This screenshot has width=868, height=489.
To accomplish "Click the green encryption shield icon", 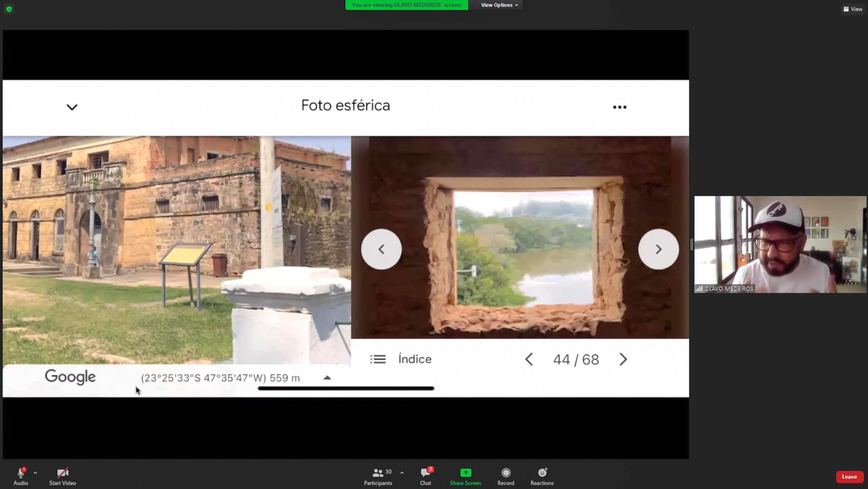I will pos(9,9).
